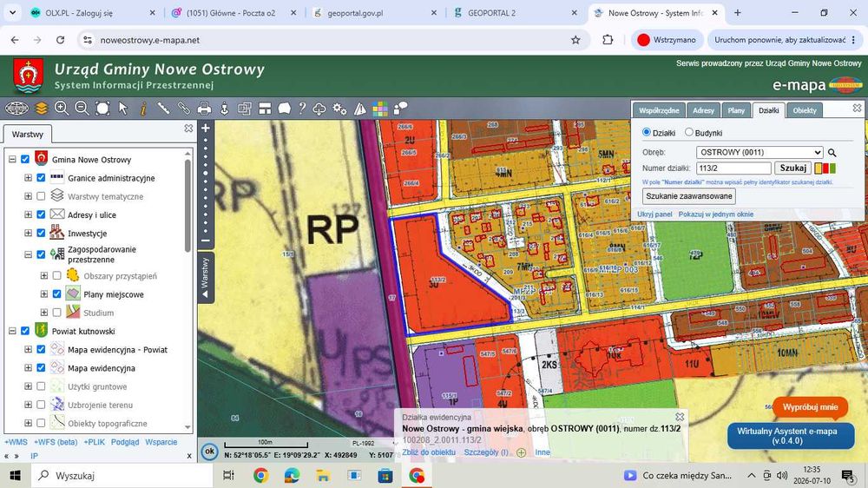Collapse the Zagospodarowanie przestrzenne node
This screenshot has height=488, width=868.
29,254
